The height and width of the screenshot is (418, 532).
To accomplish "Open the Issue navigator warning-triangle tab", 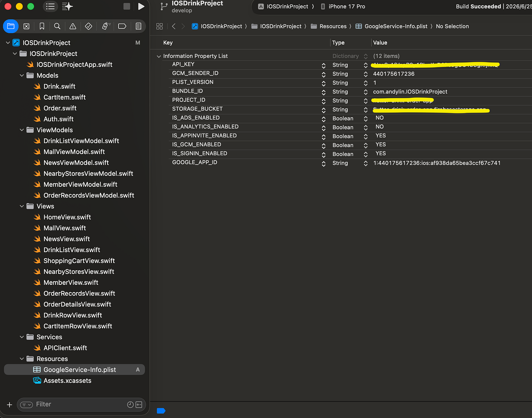I will [73, 26].
